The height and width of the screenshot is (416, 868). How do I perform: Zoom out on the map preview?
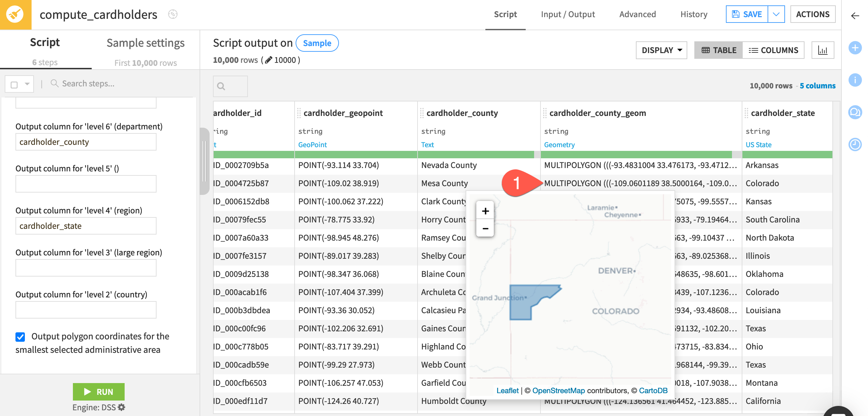pyautogui.click(x=485, y=228)
